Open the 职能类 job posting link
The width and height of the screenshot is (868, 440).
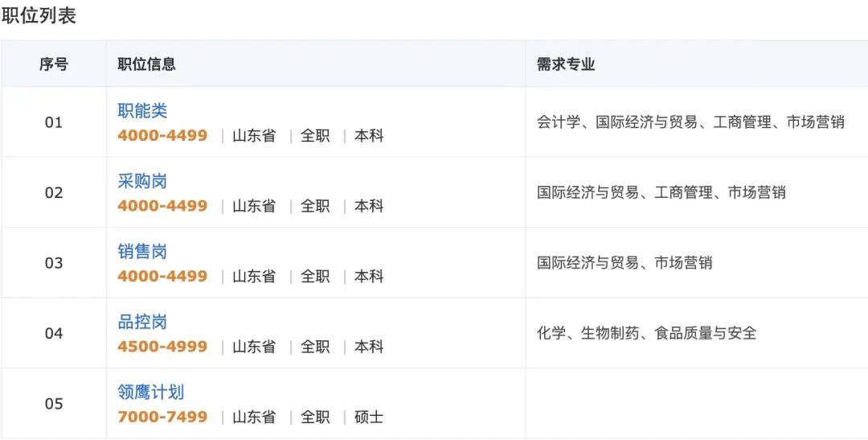[142, 111]
